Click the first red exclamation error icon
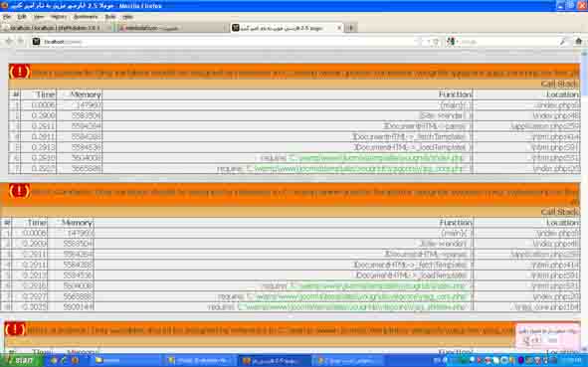The height and width of the screenshot is (367, 588). click(20, 72)
